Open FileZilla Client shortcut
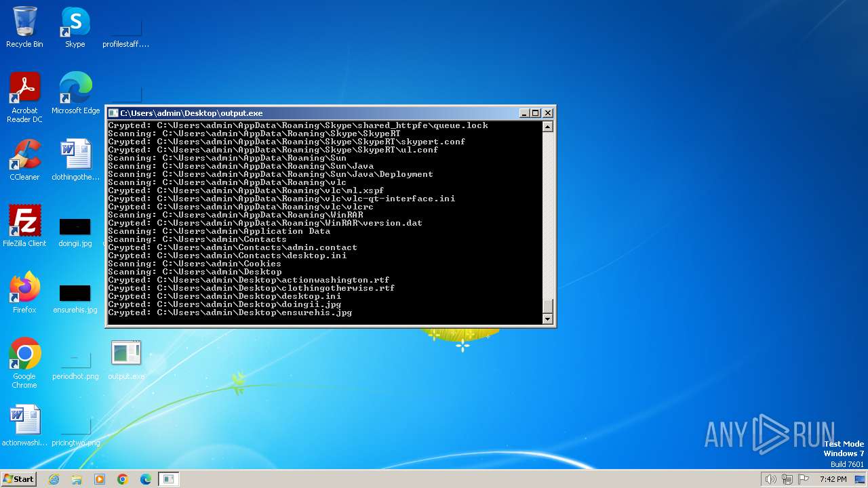 (x=24, y=226)
